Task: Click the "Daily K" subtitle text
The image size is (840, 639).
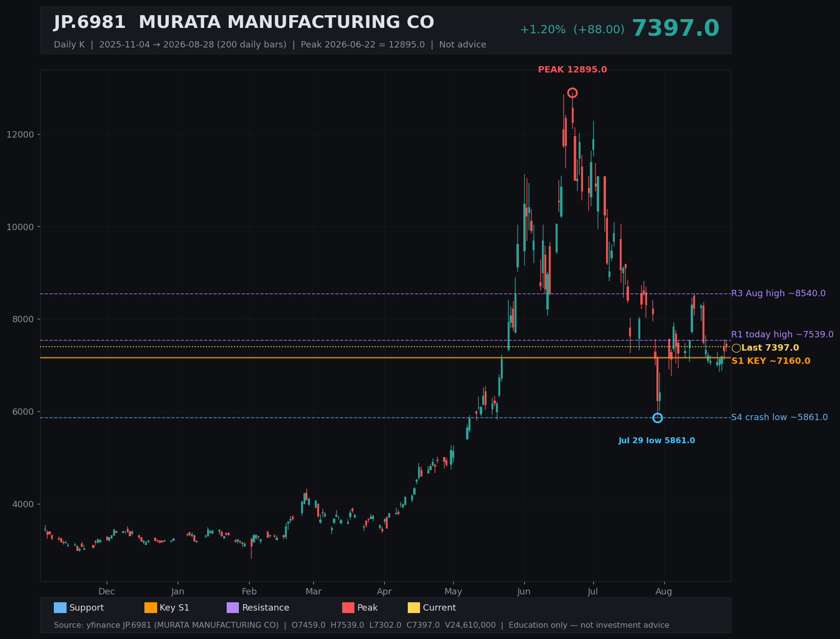Action: coord(69,45)
